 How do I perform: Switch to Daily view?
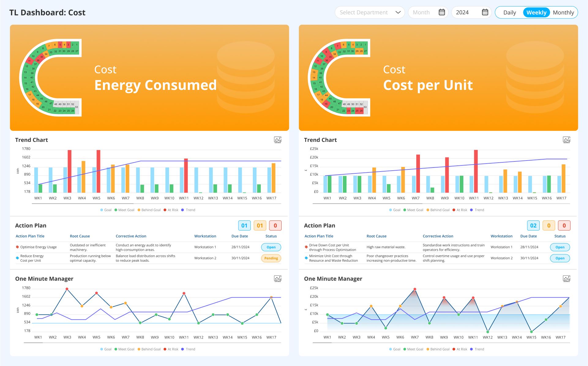tap(509, 12)
